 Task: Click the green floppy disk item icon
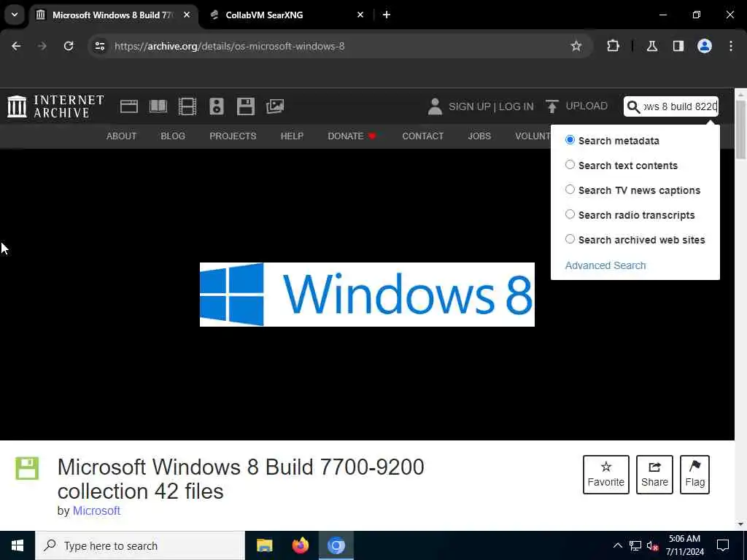coord(27,468)
